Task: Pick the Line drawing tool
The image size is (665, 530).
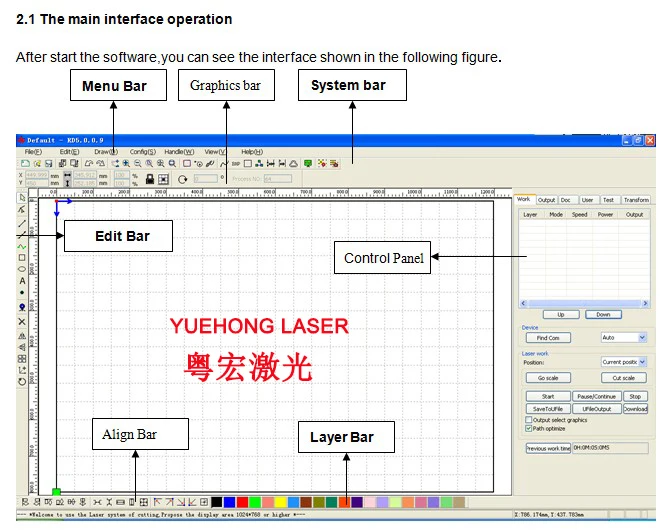Action: point(22,223)
